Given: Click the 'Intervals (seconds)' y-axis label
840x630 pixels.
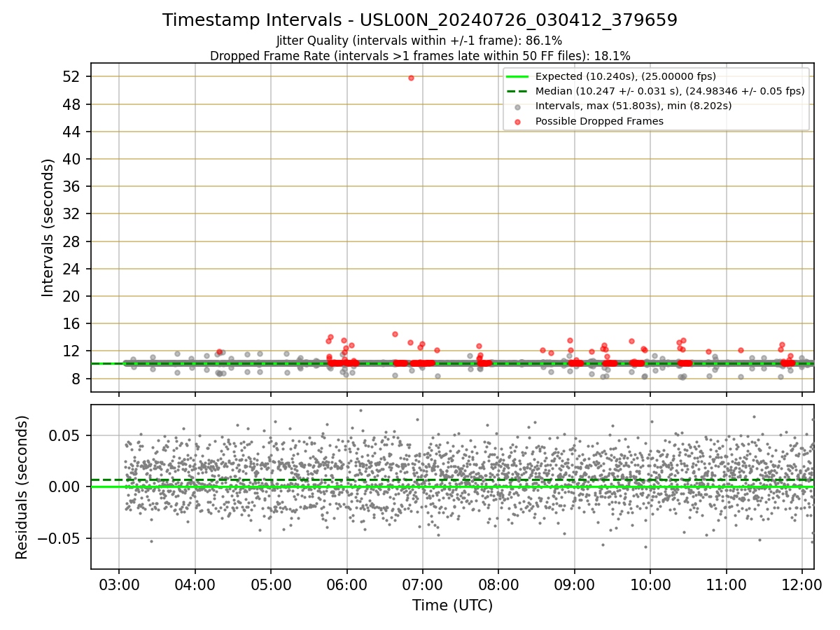Looking at the screenshot, I should (x=48, y=227).
